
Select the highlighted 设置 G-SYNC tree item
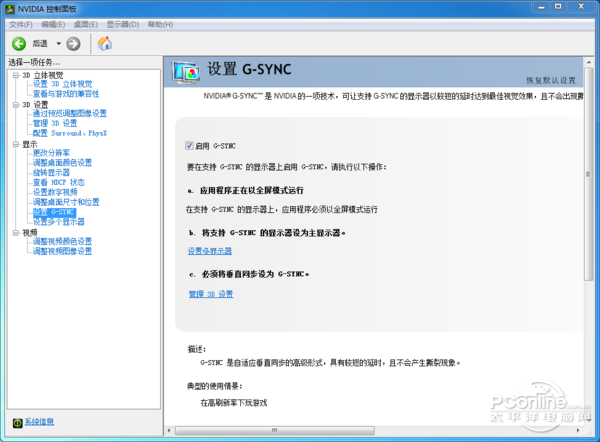point(54,212)
